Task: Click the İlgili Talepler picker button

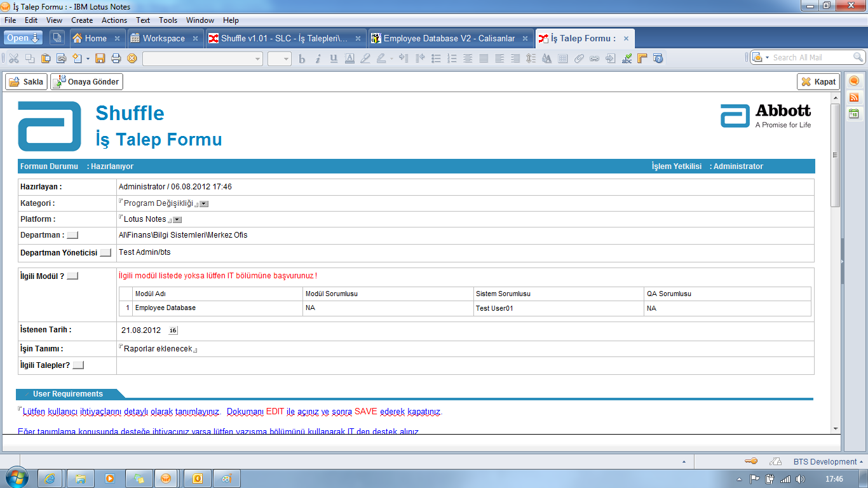Action: coord(78,365)
